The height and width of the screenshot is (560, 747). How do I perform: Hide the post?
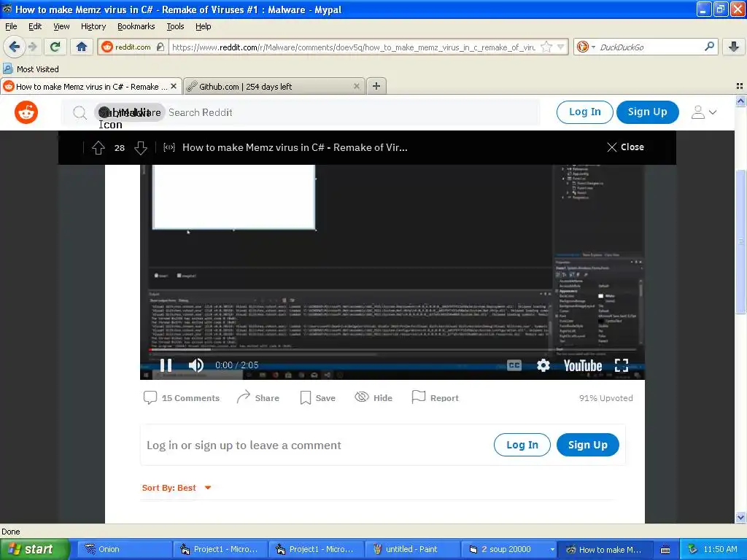[373, 397]
